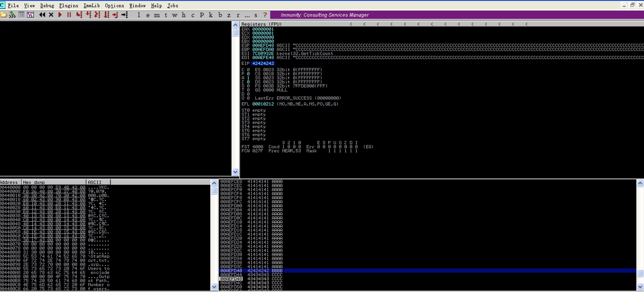Open the File menu
The height and width of the screenshot is (292, 644).
click(13, 5)
